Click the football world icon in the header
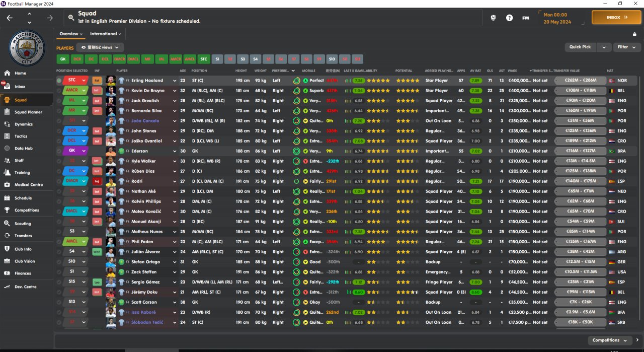644x352 pixels. coord(494,18)
